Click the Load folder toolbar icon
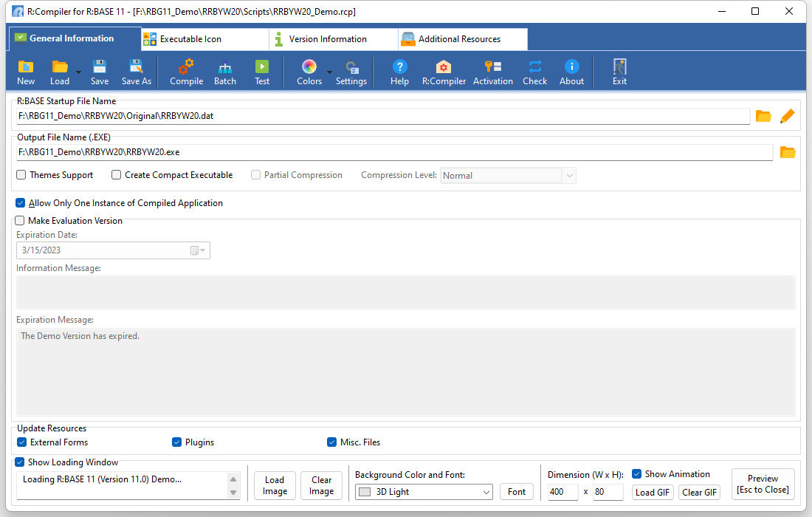The width and height of the screenshot is (812, 517). [60, 66]
